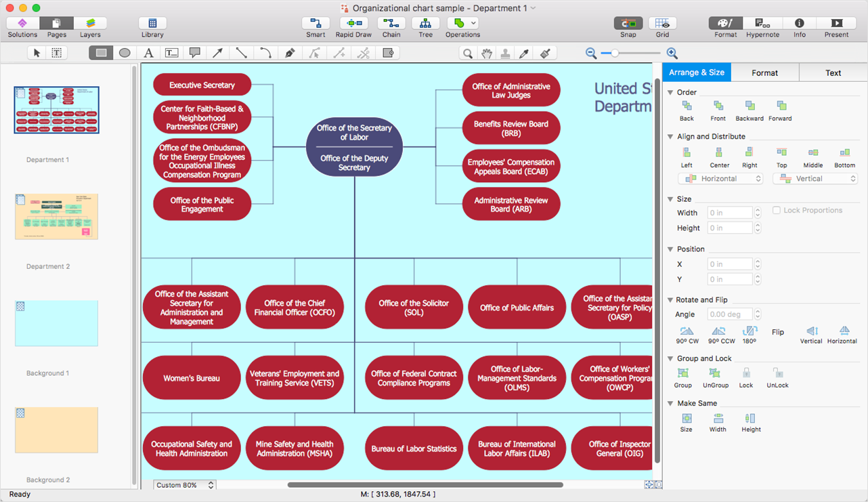Align objects Left

(x=687, y=157)
